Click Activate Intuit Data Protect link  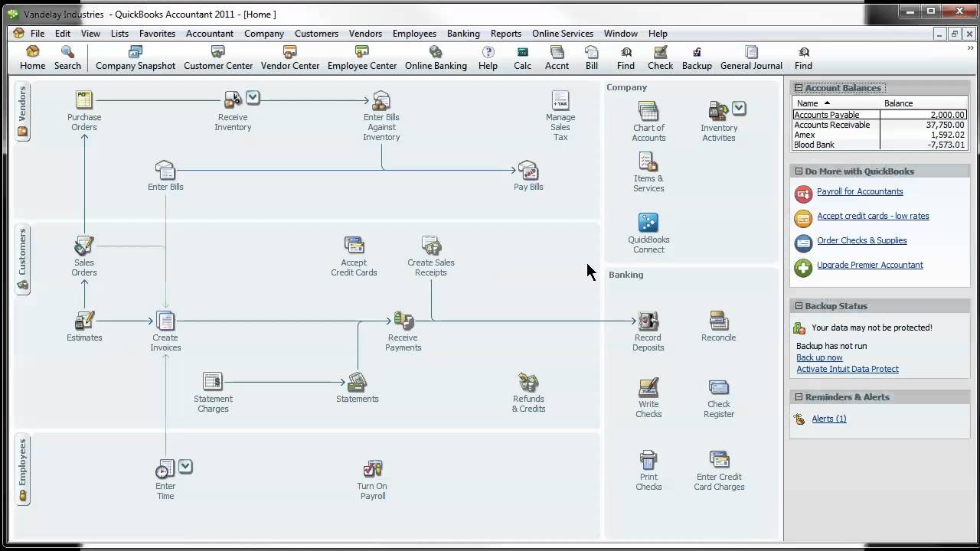[848, 369]
